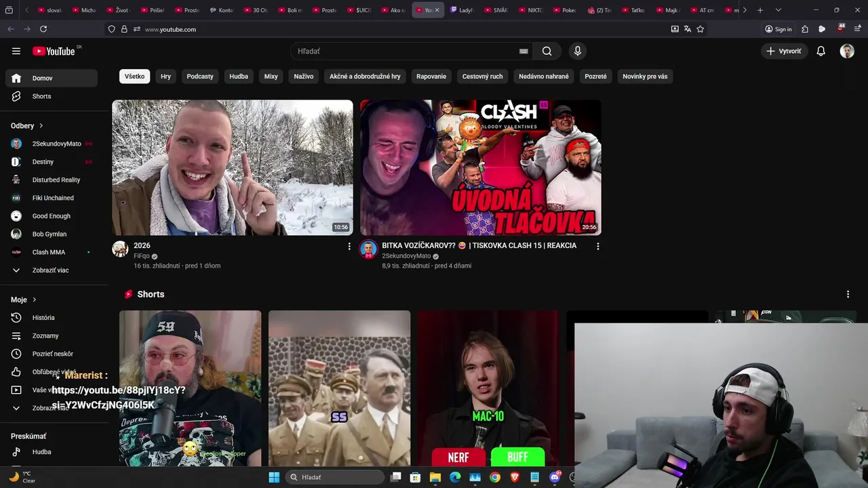Play the MAC-10 NERF BUFF short
The image size is (868, 488).
tap(488, 388)
